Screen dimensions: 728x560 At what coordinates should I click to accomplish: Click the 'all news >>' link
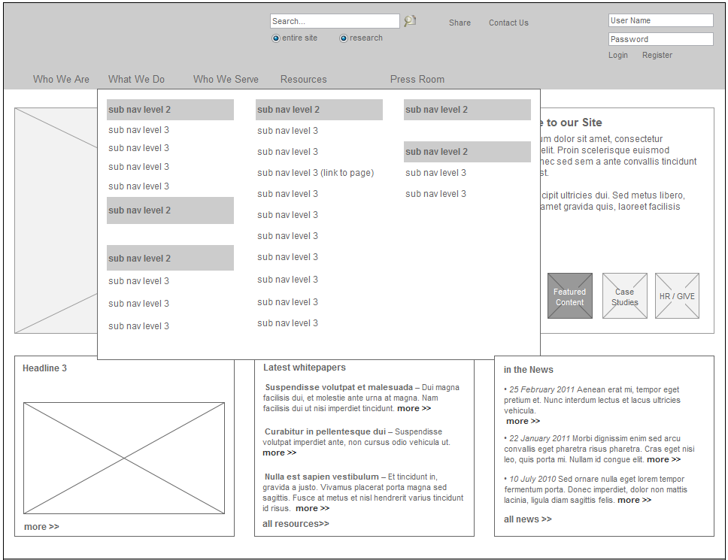(527, 519)
